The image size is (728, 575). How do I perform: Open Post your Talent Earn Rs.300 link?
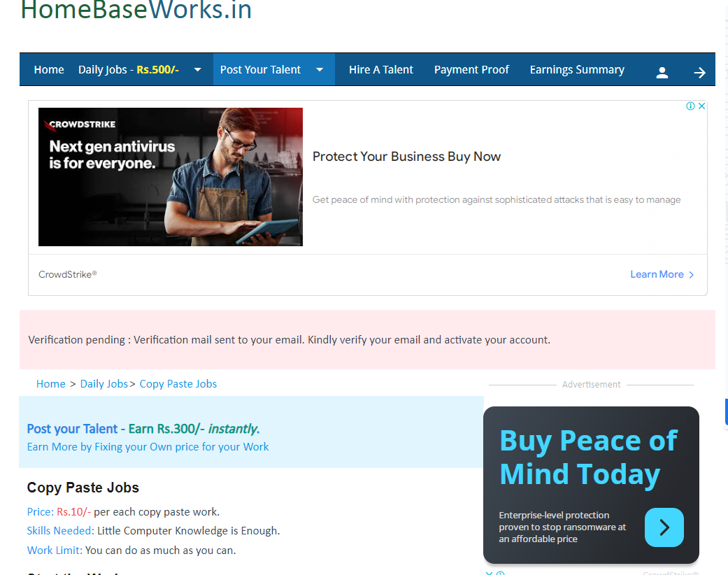tap(143, 429)
